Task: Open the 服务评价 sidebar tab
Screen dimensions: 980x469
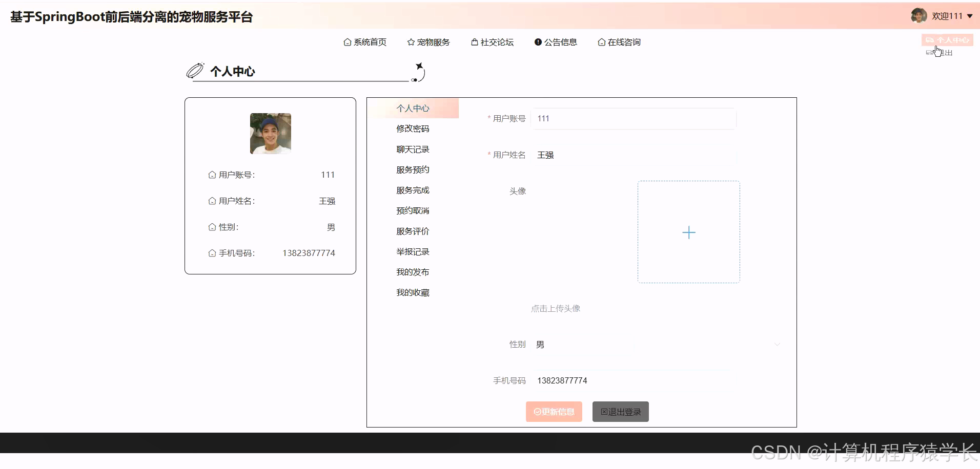Action: pos(413,231)
